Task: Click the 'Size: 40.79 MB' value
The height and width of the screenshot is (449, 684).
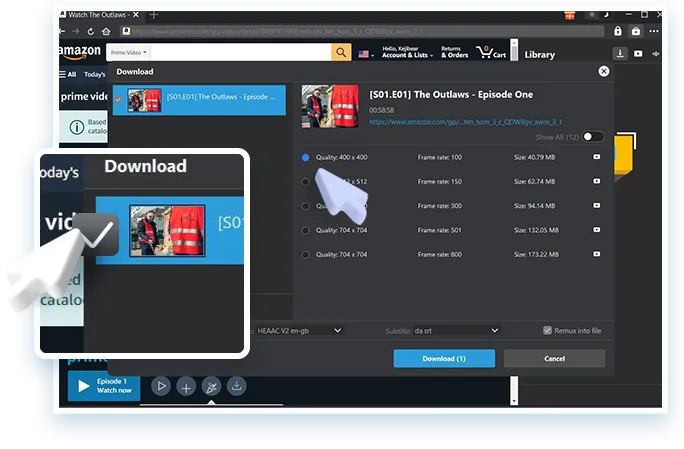Action: [x=534, y=157]
